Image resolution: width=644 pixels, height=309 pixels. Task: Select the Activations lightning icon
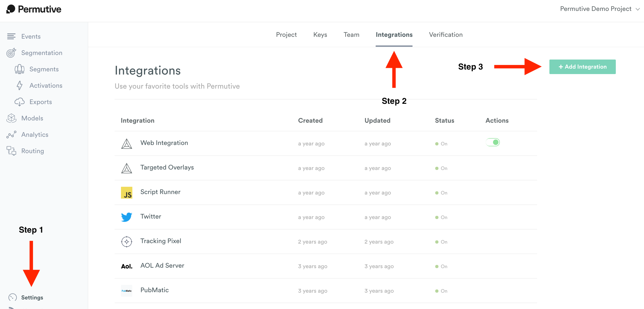click(20, 85)
